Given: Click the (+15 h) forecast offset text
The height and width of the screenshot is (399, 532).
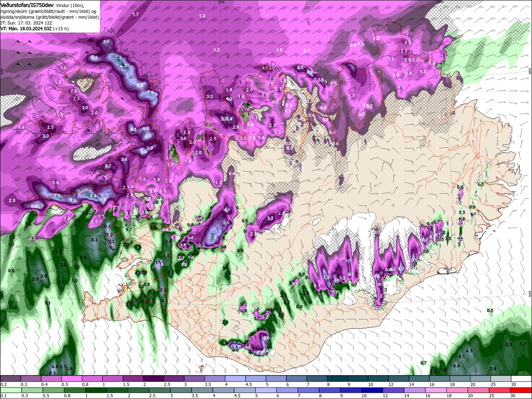Looking at the screenshot, I should (x=61, y=29).
